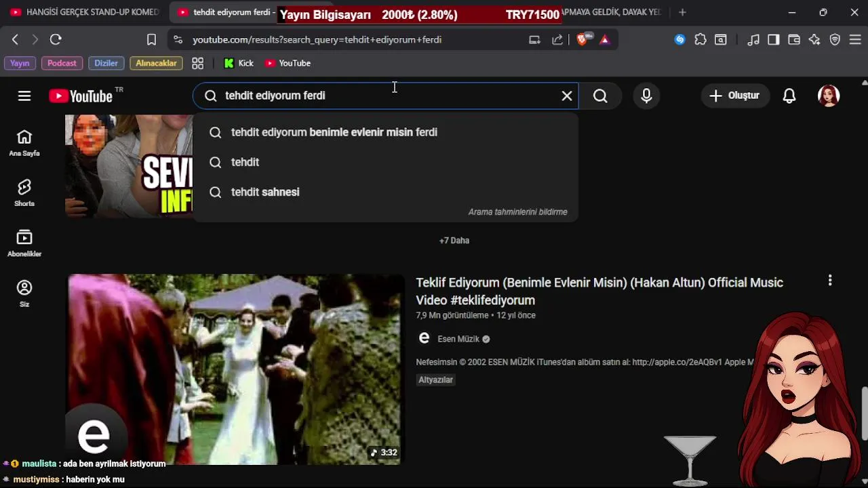Image resolution: width=868 pixels, height=488 pixels.
Task: Open Abonelikler in the sidebar
Action: pyautogui.click(x=24, y=243)
